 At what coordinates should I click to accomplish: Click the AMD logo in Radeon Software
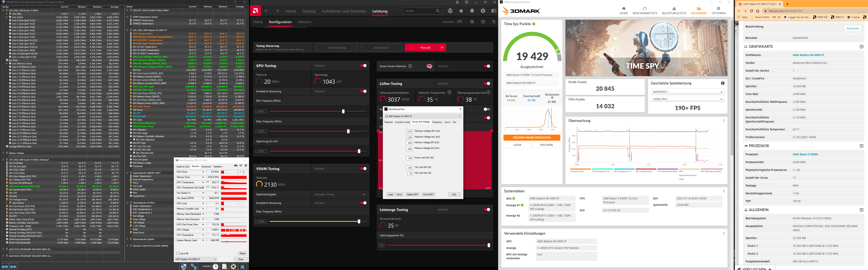(x=255, y=11)
